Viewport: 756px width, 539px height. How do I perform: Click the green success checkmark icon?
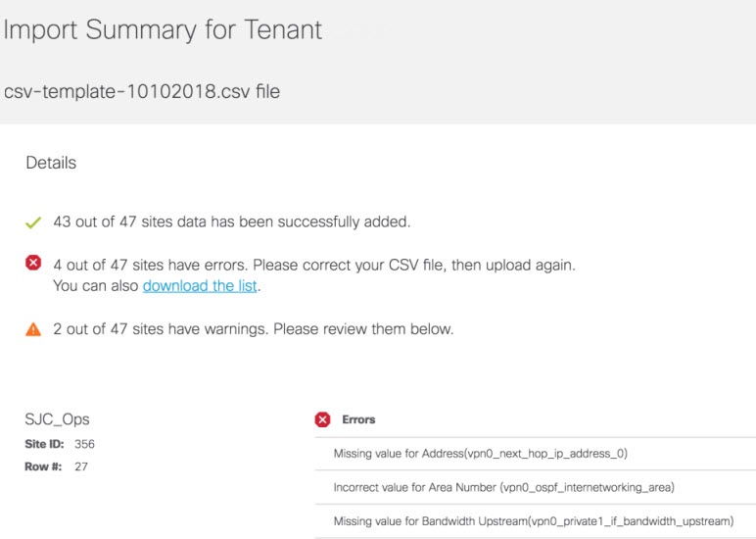tap(33, 222)
